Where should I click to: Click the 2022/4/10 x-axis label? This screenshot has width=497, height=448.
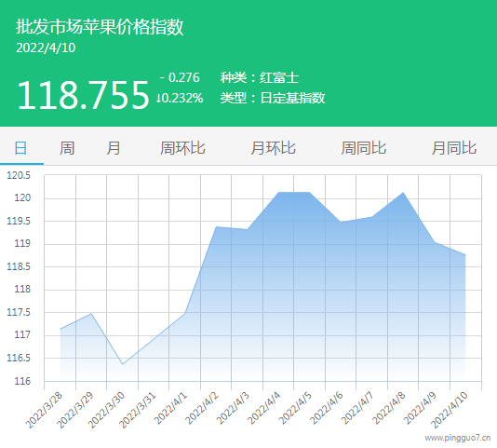450,410
